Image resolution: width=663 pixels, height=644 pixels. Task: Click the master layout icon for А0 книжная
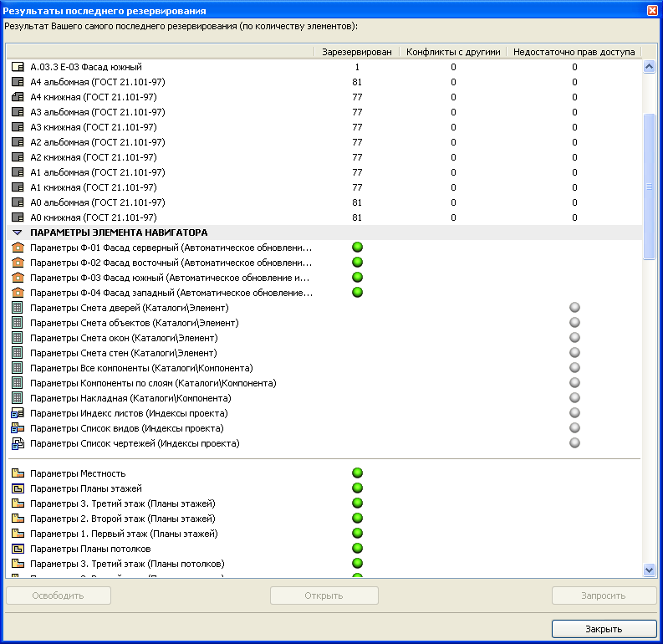click(18, 217)
